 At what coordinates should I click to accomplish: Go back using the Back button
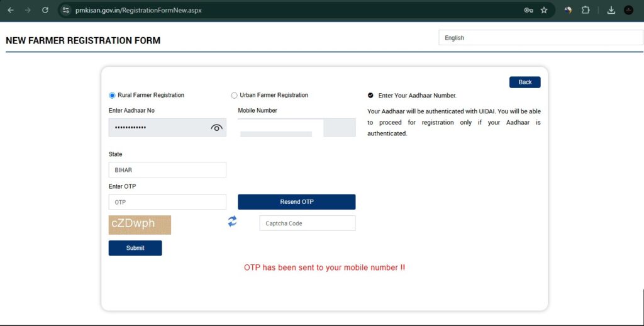tap(525, 82)
